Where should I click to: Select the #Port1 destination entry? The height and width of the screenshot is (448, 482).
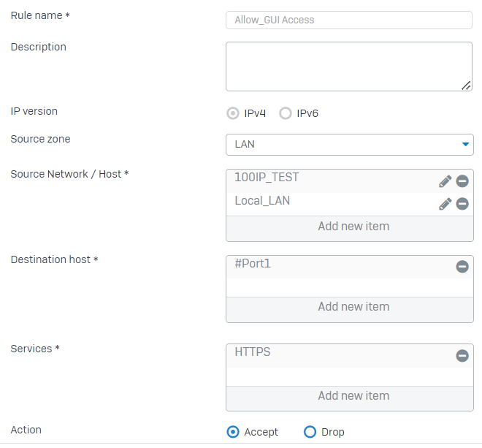click(253, 263)
